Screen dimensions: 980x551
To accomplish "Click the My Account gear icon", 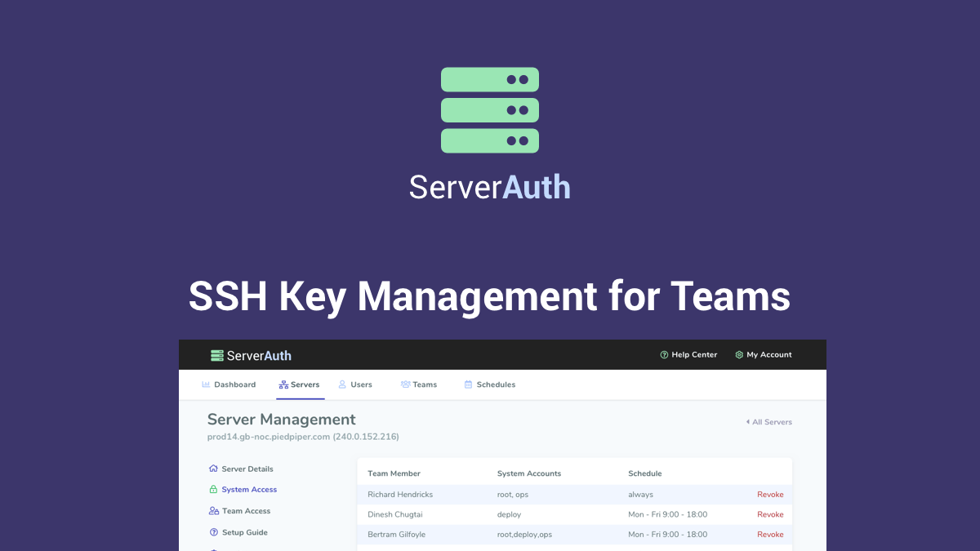I will [x=737, y=354].
